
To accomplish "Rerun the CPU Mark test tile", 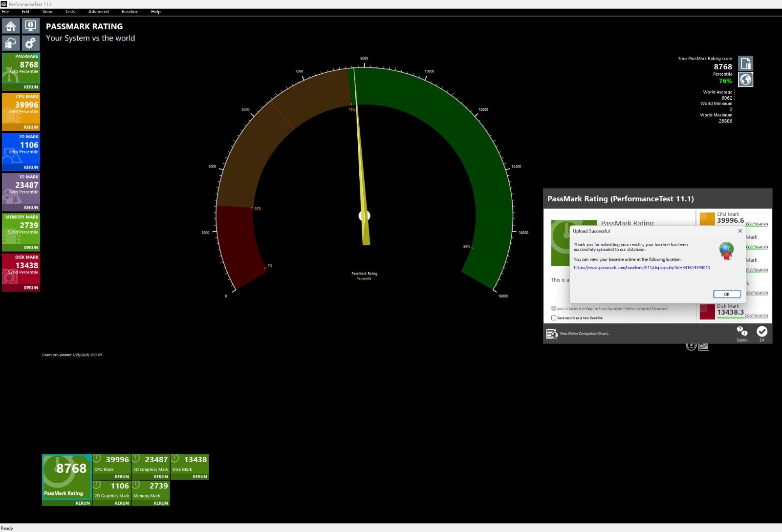I will [x=31, y=127].
